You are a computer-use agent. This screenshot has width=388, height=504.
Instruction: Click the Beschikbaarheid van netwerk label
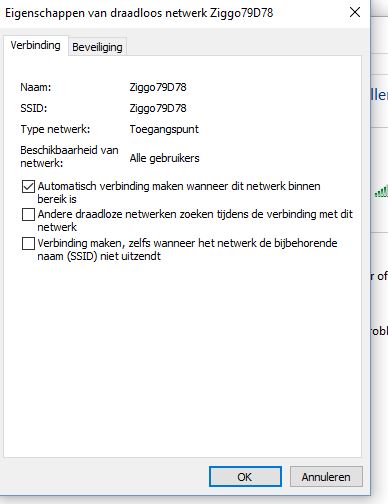69,156
